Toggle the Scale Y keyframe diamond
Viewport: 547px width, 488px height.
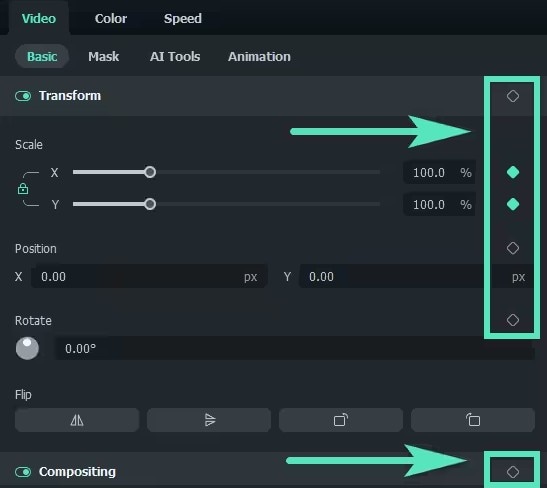[512, 204]
